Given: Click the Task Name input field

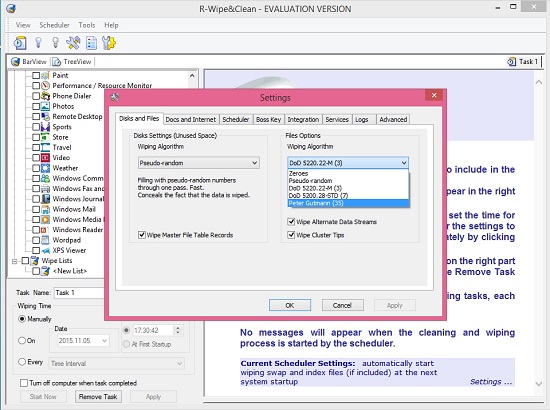Looking at the screenshot, I should coord(79,293).
